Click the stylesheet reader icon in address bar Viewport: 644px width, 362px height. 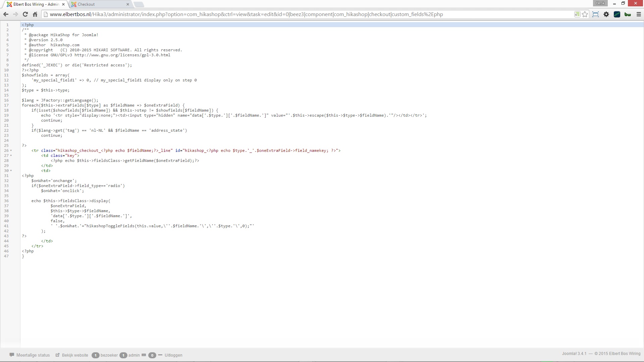point(577,14)
